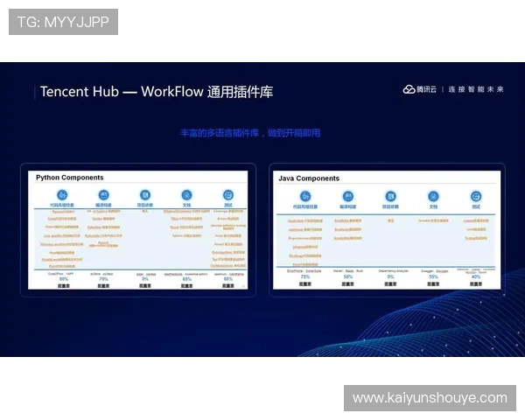
Task: Click the Tencent Cloud logo icon
Action: tap(409, 89)
